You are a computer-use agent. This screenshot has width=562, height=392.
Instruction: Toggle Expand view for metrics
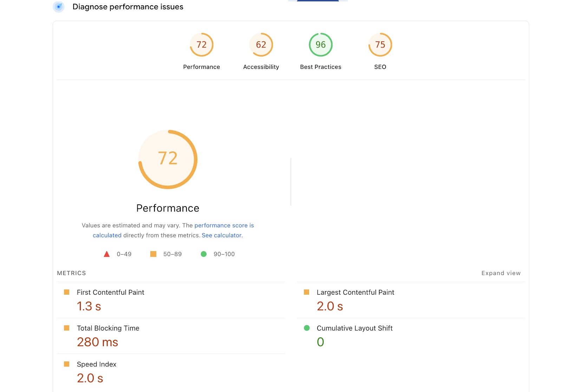tap(501, 273)
